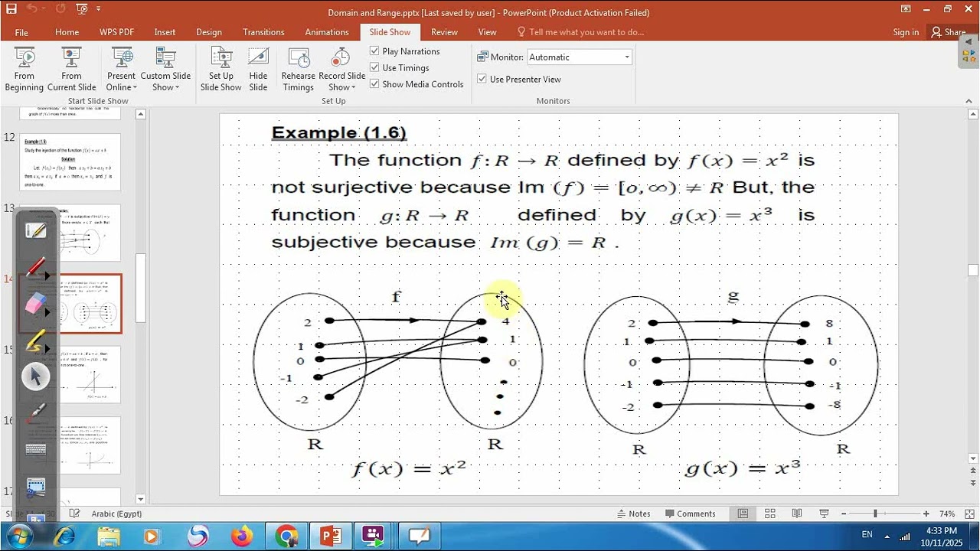Click the Notes button in status bar

pyautogui.click(x=633, y=514)
